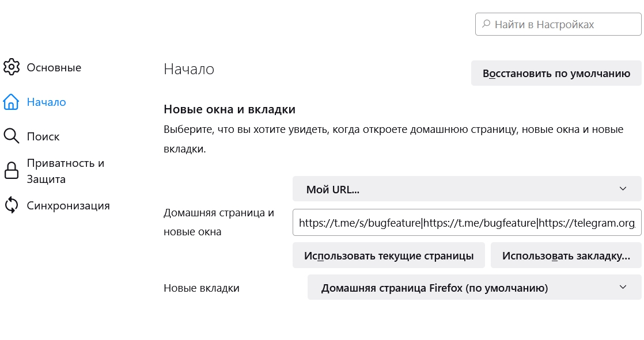The width and height of the screenshot is (644, 340).
Task: Go to the Поиск settings section label
Action: [43, 137]
